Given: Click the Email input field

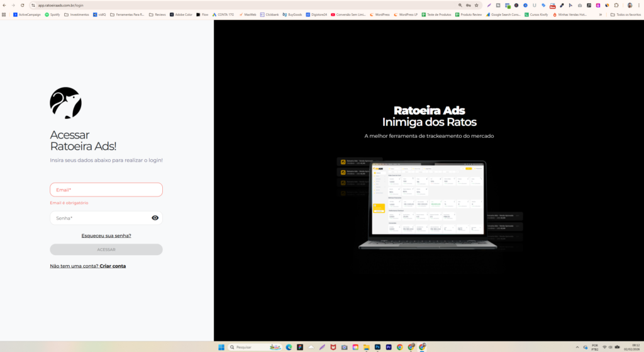Looking at the screenshot, I should tap(106, 190).
